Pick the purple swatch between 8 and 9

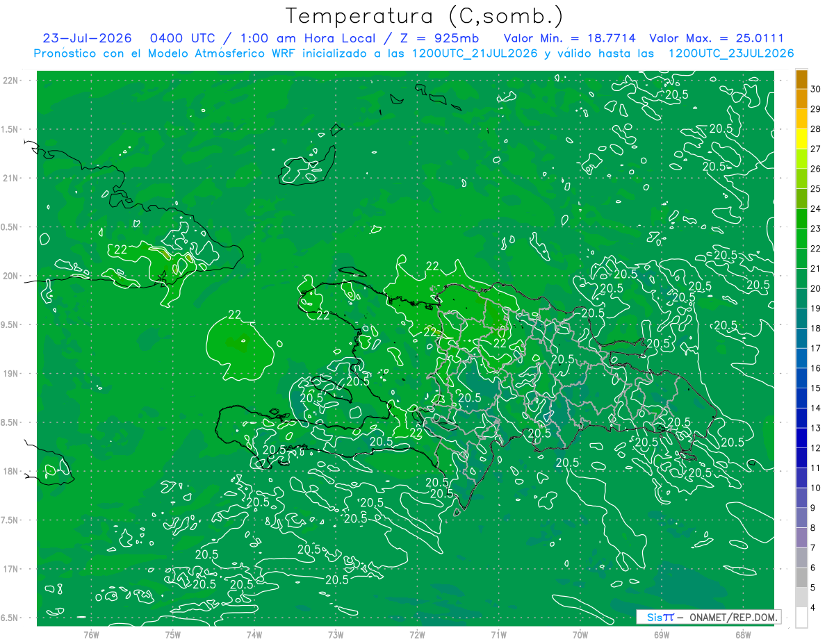click(x=802, y=518)
